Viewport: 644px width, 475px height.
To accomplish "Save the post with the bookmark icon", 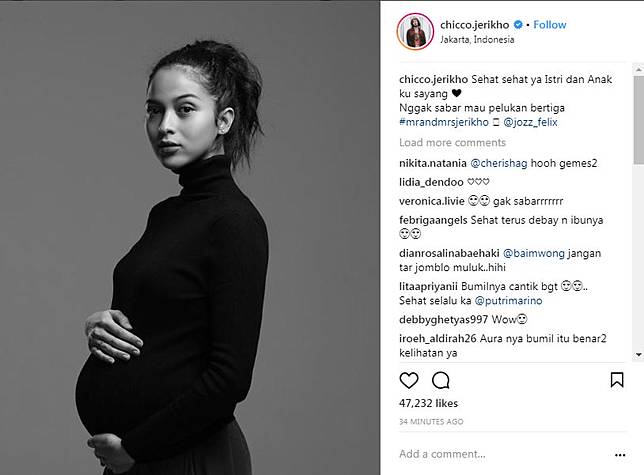I will pyautogui.click(x=617, y=380).
